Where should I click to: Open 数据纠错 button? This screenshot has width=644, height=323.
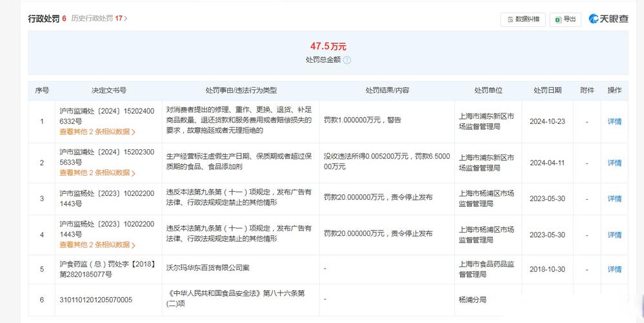523,19
